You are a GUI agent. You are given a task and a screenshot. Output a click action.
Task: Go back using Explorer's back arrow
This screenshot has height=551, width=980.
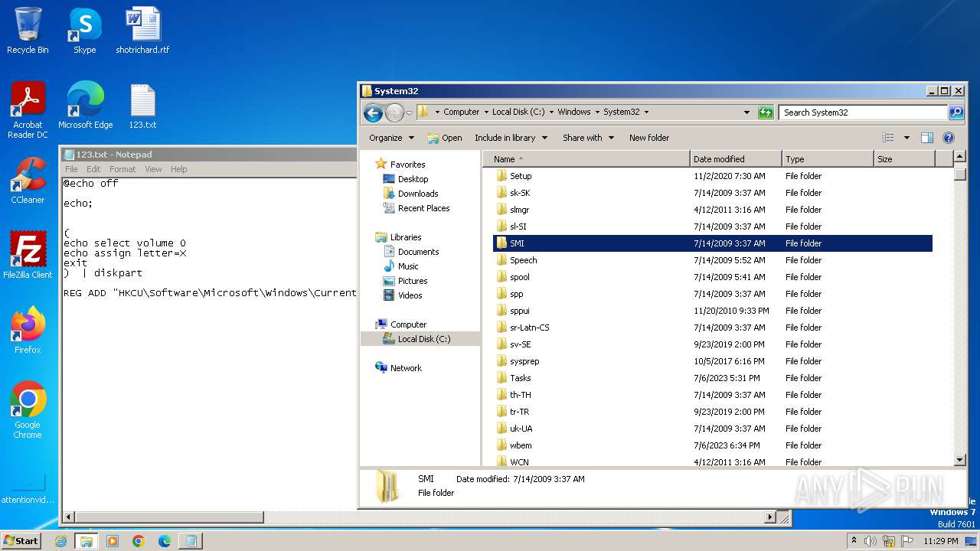(x=373, y=112)
